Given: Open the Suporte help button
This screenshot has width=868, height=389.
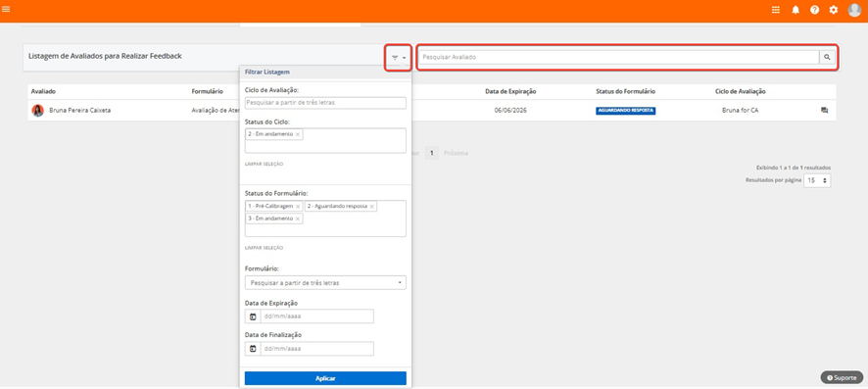Looking at the screenshot, I should 842,377.
